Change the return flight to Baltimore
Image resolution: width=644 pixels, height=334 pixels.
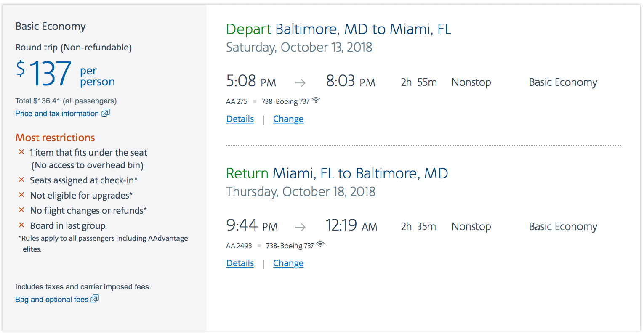point(288,263)
